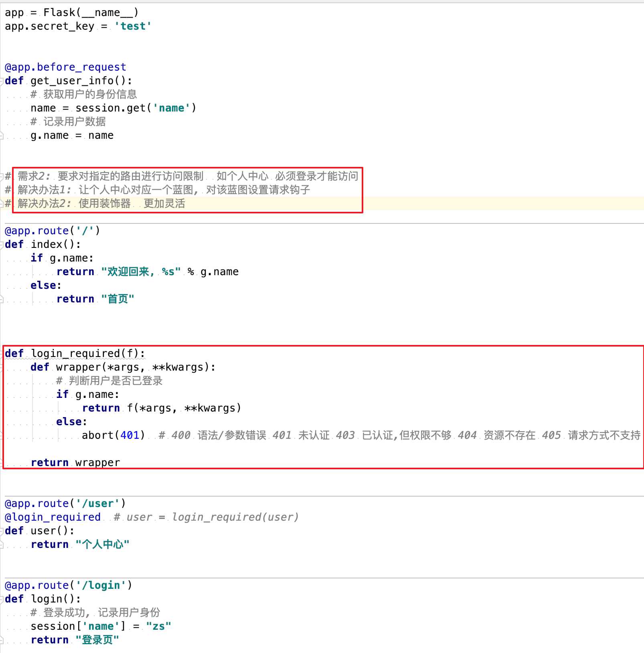Click the 需求2 comment line
The width and height of the screenshot is (644, 653).
coord(182,176)
